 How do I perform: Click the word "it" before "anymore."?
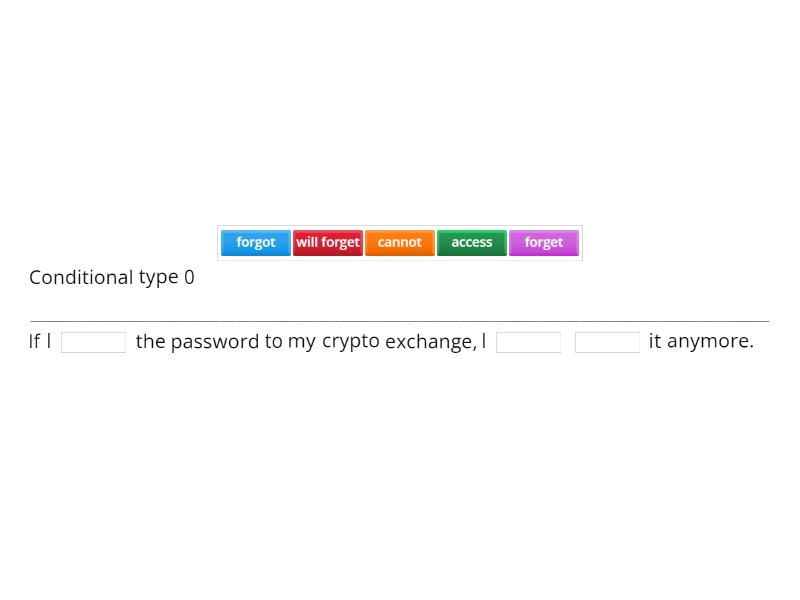[x=655, y=341]
